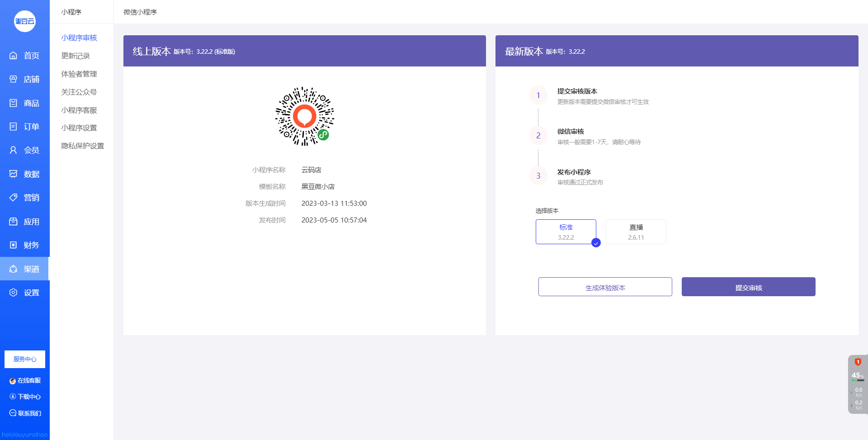Click the 45% performance monitor widget

pyautogui.click(x=858, y=384)
